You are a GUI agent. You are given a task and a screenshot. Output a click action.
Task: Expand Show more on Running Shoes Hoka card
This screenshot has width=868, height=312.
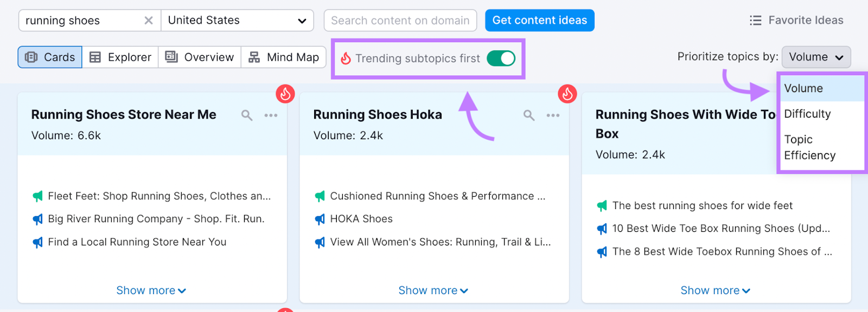433,290
